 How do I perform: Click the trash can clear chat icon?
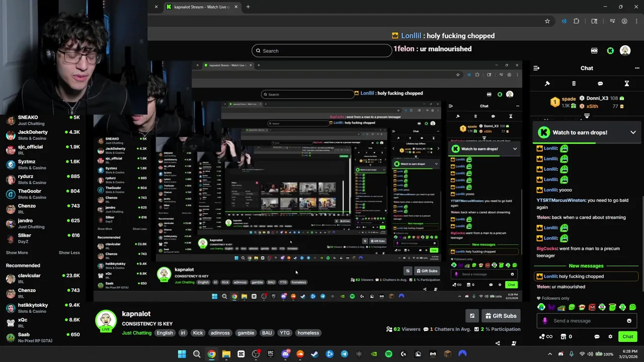(x=574, y=83)
